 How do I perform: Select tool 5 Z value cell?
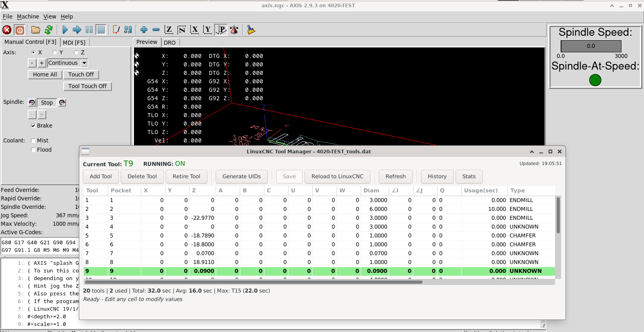(x=202, y=235)
